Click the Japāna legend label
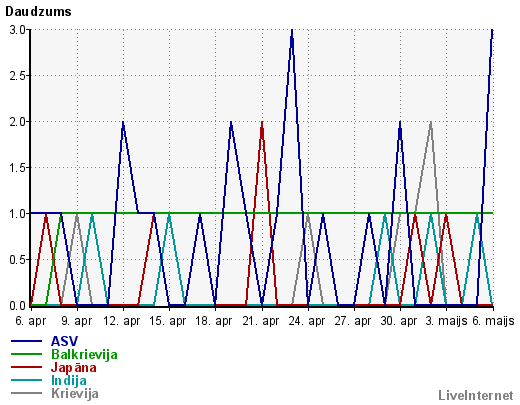520x405 pixels. [74, 368]
